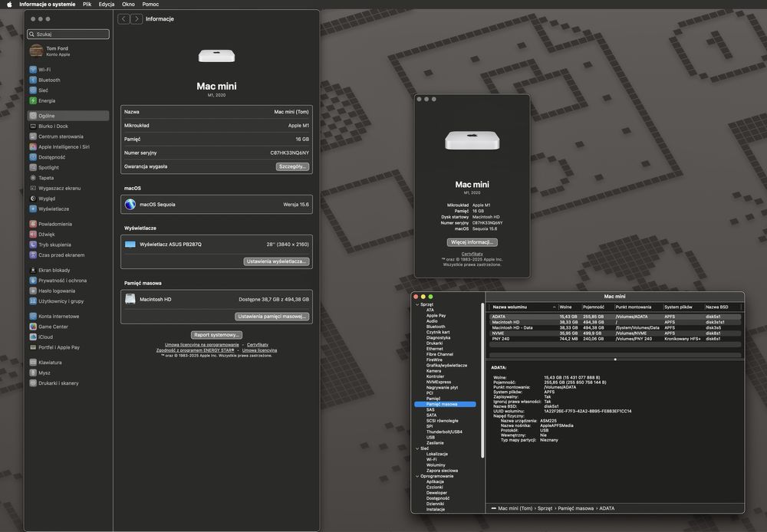Select the NVME volume row
Screen dimensions: 767x532
pos(615,333)
